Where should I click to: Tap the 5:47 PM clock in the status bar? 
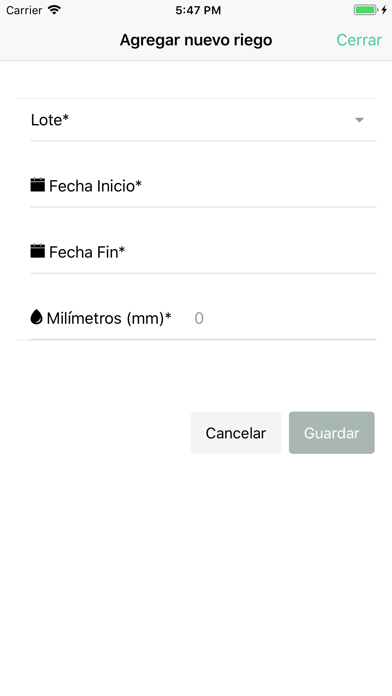[198, 10]
